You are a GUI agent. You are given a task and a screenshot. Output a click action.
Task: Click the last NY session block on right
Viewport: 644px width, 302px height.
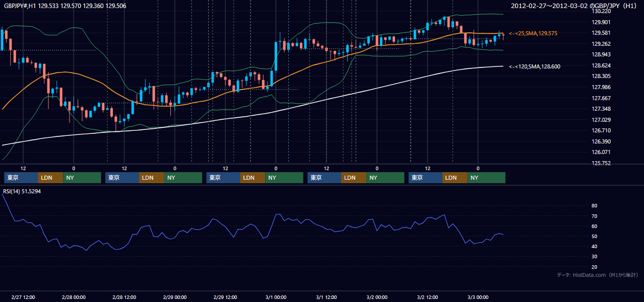coord(487,178)
